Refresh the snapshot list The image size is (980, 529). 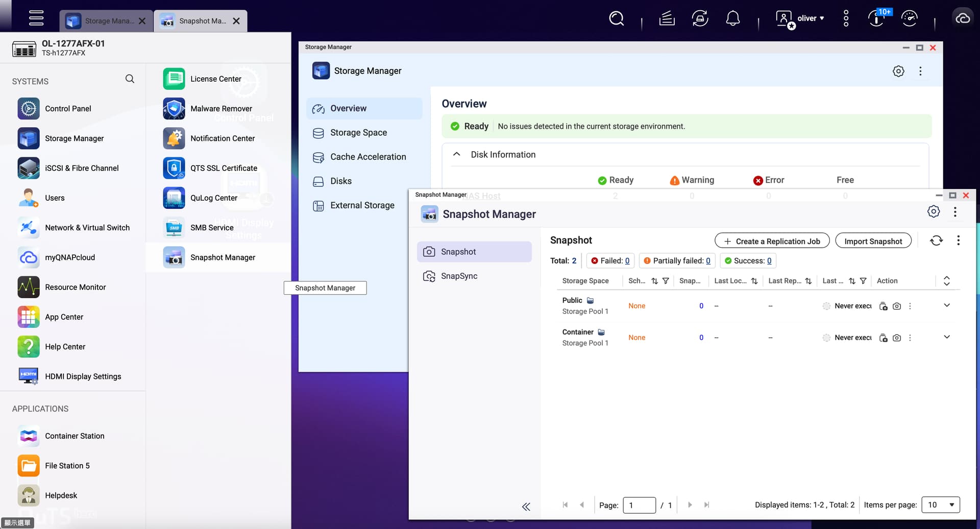coord(936,241)
